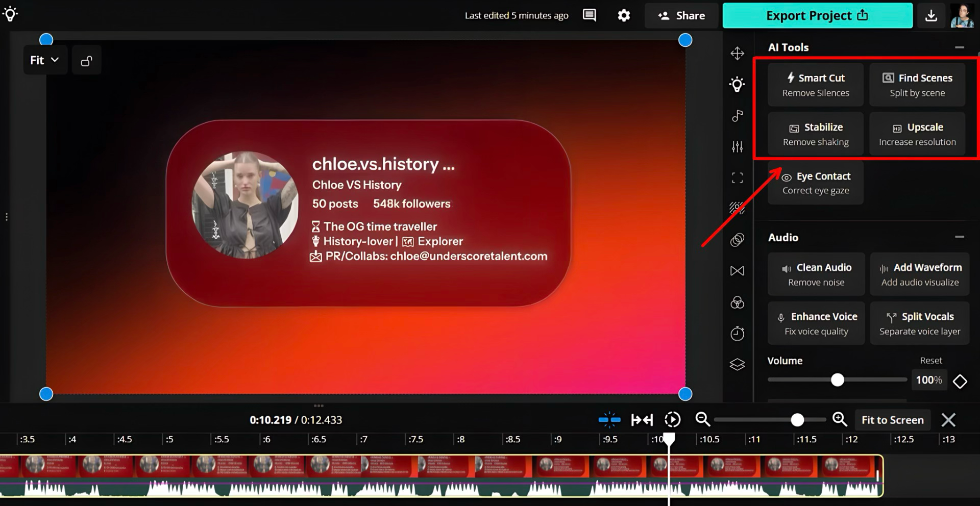Toggle the volume keyframe diamond
Screen dimensions: 980x506
[x=960, y=381]
